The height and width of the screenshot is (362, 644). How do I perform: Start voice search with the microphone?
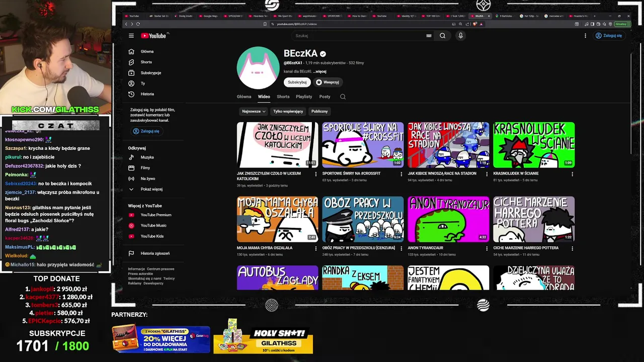pyautogui.click(x=460, y=36)
